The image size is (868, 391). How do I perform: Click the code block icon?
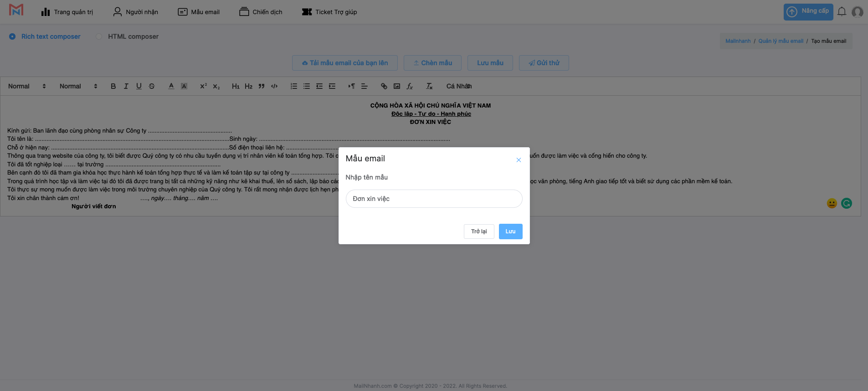(x=274, y=86)
